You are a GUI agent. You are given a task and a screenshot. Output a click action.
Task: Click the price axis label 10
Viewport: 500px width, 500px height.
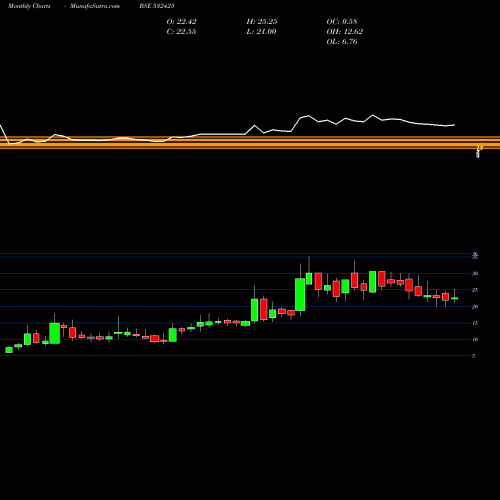point(475,340)
